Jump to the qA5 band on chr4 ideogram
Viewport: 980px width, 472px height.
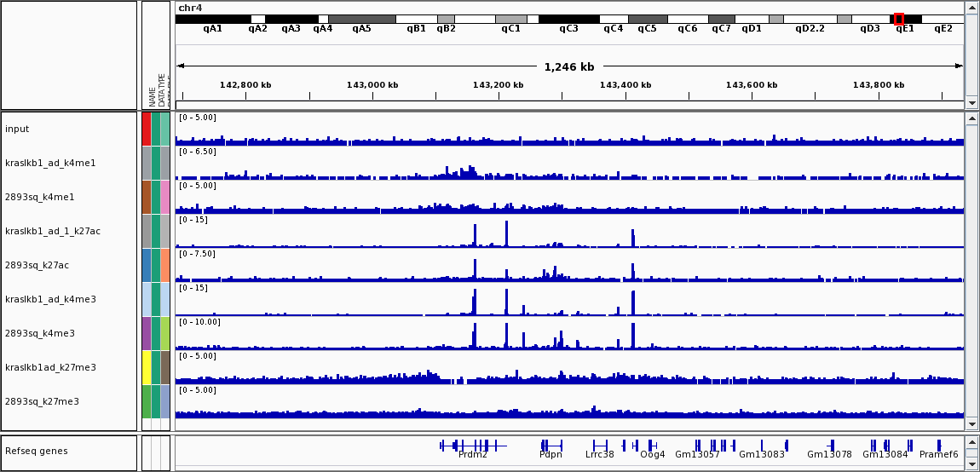tap(361, 19)
